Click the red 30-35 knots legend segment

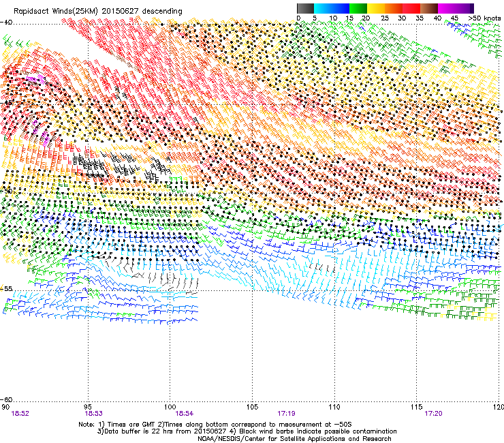click(411, 8)
